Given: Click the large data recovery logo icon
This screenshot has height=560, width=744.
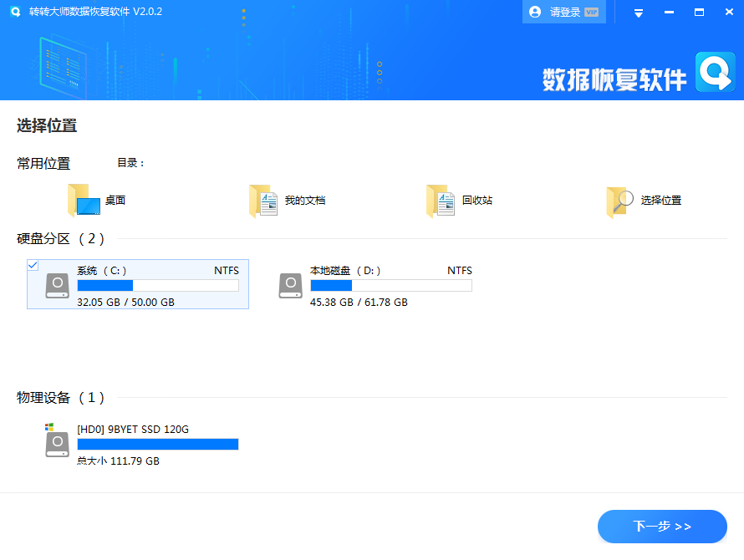Looking at the screenshot, I should (715, 72).
